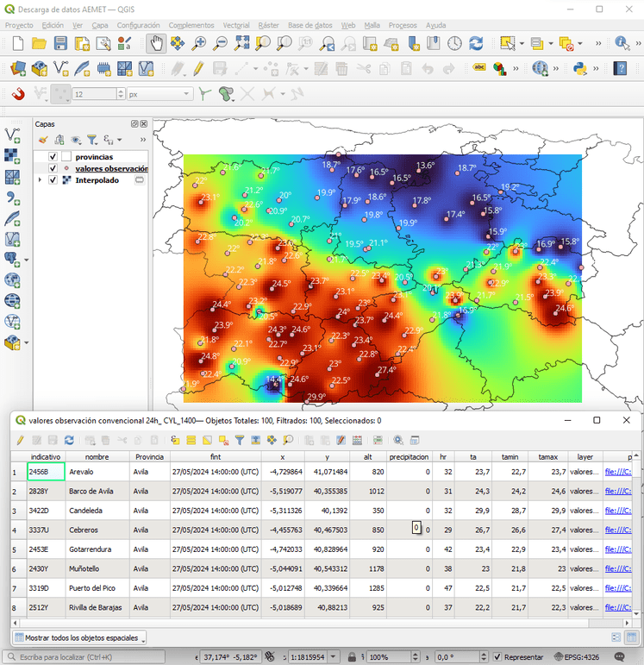644x665 pixels.
Task: Open the Proyecto menu
Action: [19, 25]
